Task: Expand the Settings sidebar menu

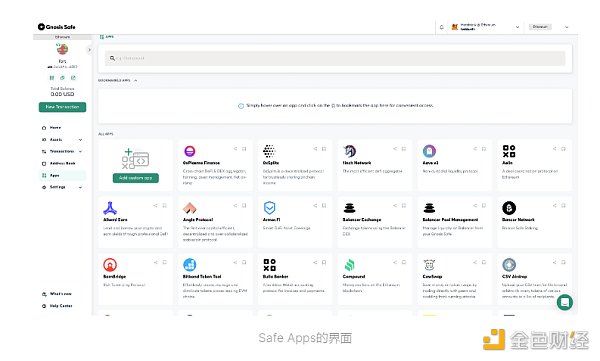Action: pyautogui.click(x=80, y=187)
